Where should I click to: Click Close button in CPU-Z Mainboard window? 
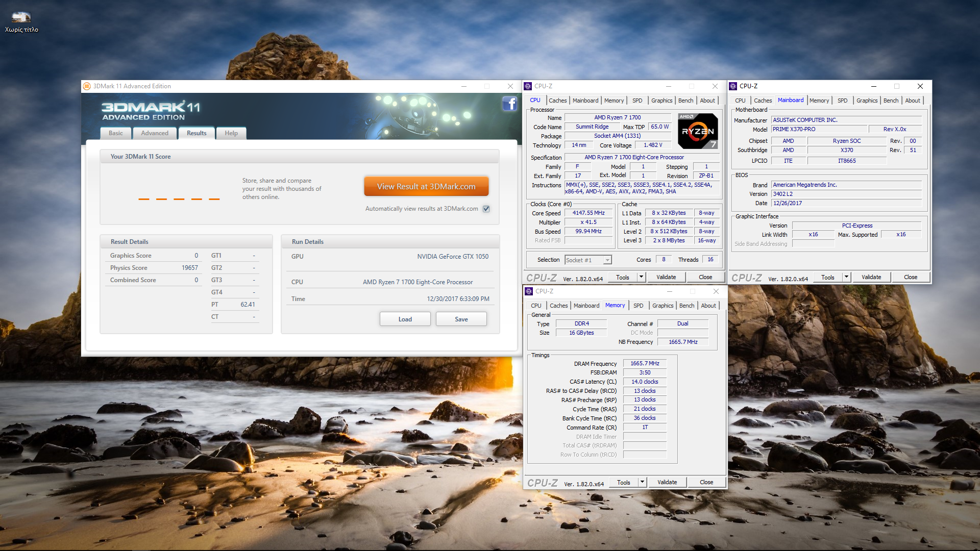(x=911, y=277)
